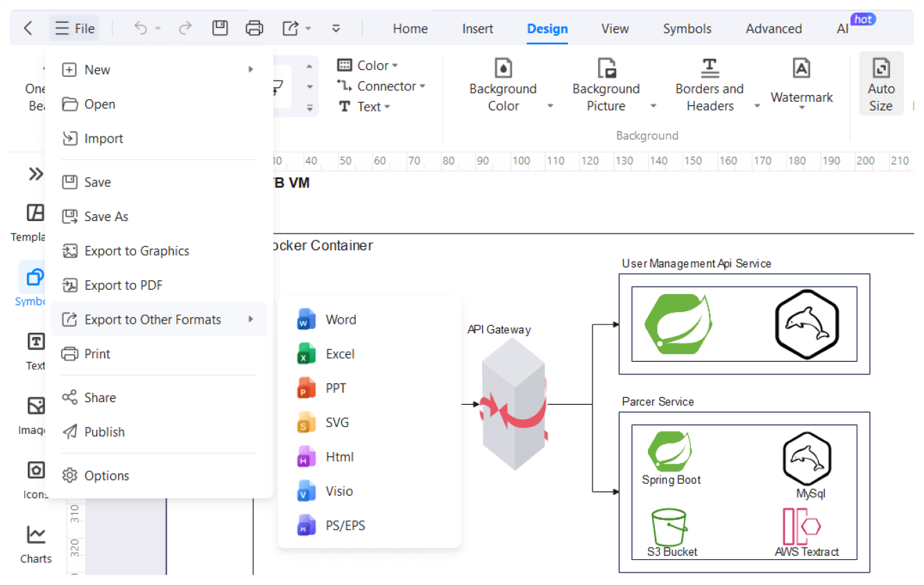Open export icon dropdown arrow in toolbar
The image size is (924, 585).
tap(308, 28)
